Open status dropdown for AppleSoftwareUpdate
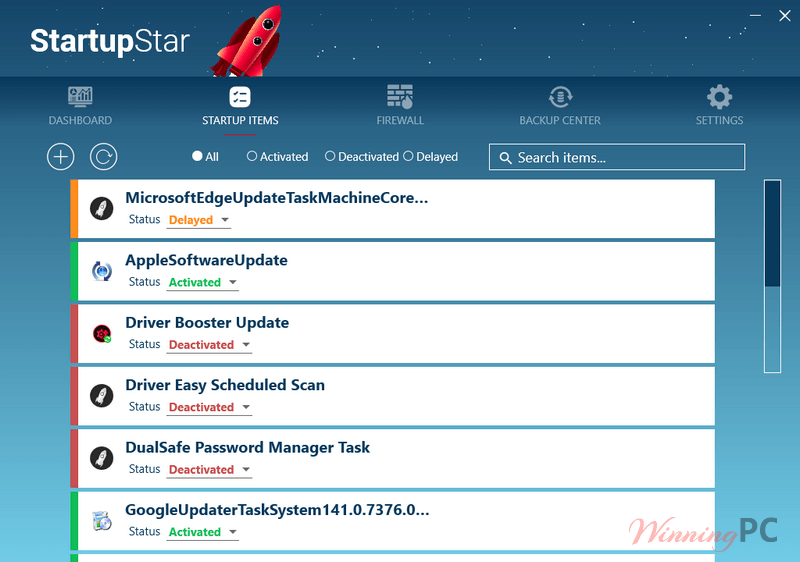800x562 pixels. pos(203,283)
